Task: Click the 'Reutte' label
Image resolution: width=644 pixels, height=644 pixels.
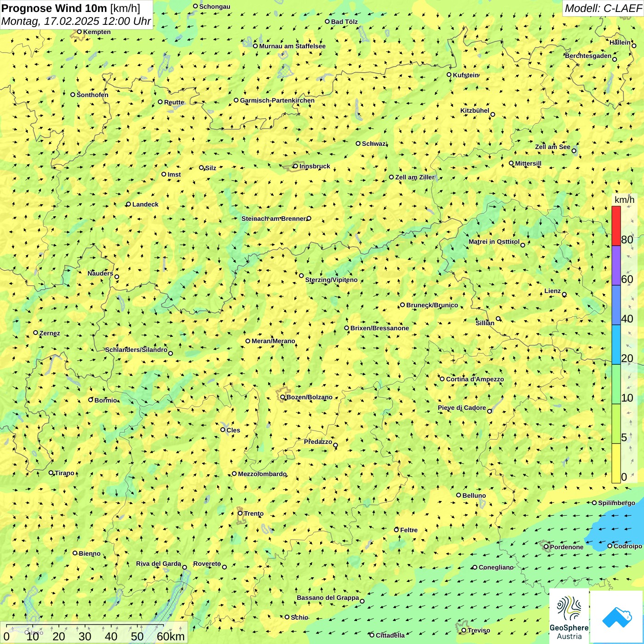Action: pyautogui.click(x=174, y=102)
